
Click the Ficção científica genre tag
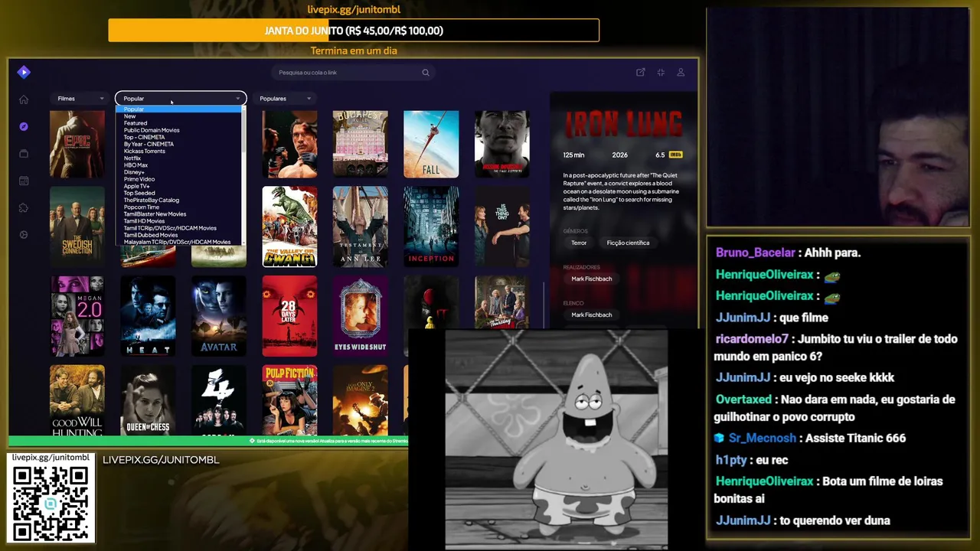[x=628, y=243]
